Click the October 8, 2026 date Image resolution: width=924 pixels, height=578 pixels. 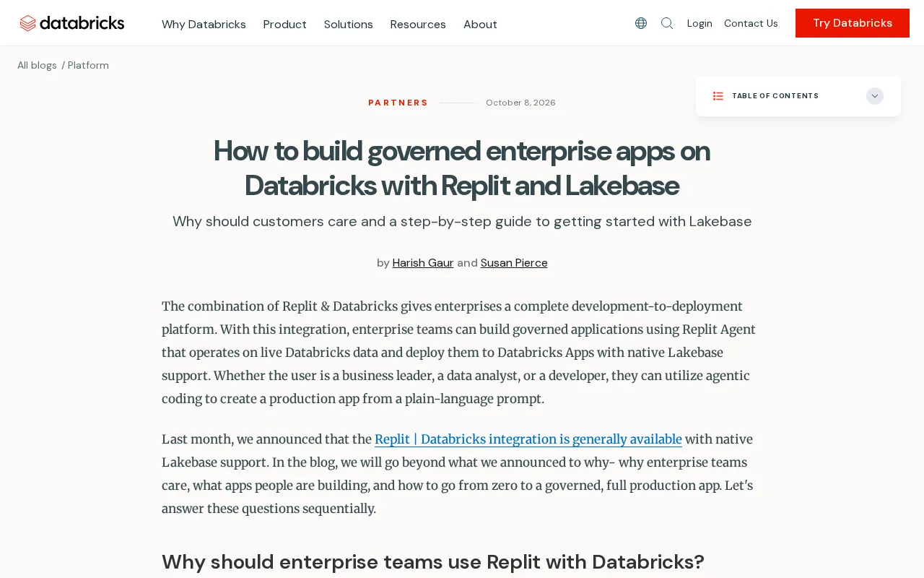(520, 103)
